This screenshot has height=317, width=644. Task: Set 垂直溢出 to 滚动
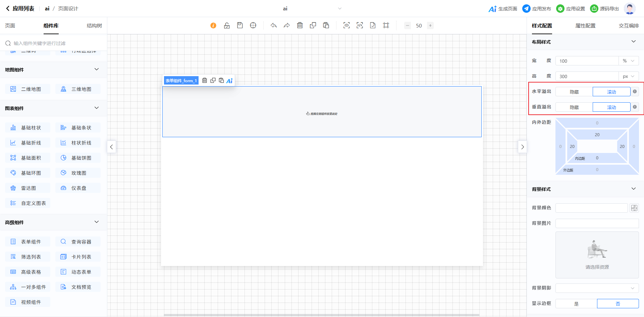611,107
